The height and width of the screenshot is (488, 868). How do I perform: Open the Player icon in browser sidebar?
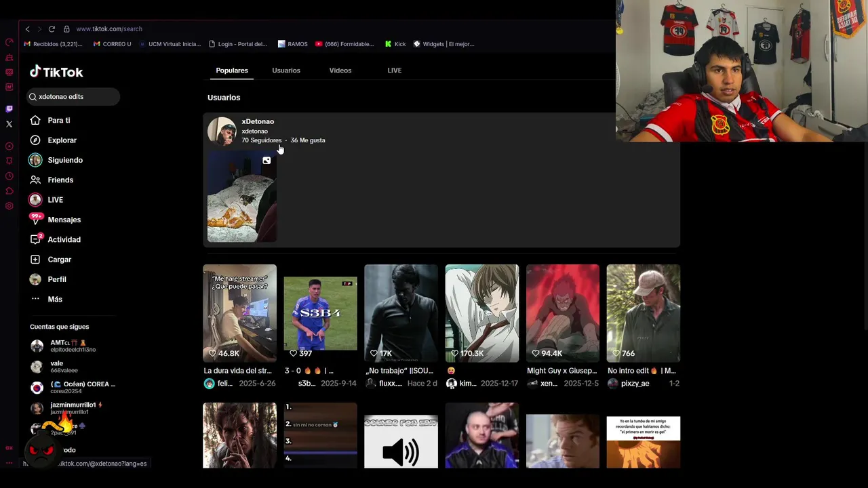(x=9, y=146)
